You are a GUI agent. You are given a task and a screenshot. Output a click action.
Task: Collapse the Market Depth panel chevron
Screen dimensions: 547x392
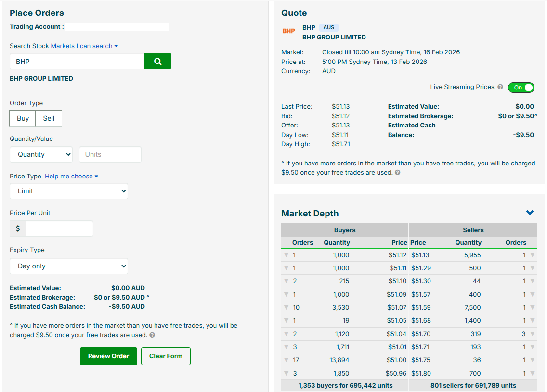click(530, 213)
